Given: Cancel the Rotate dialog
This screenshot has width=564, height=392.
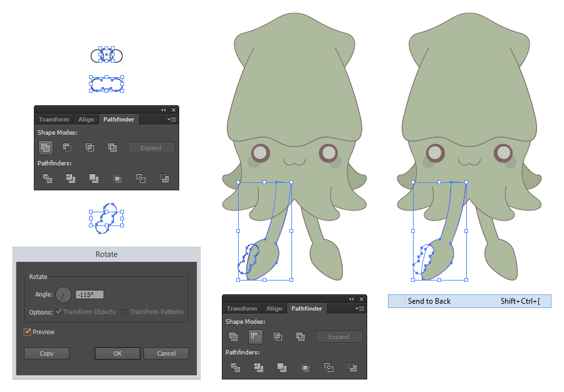Looking at the screenshot, I should (166, 354).
